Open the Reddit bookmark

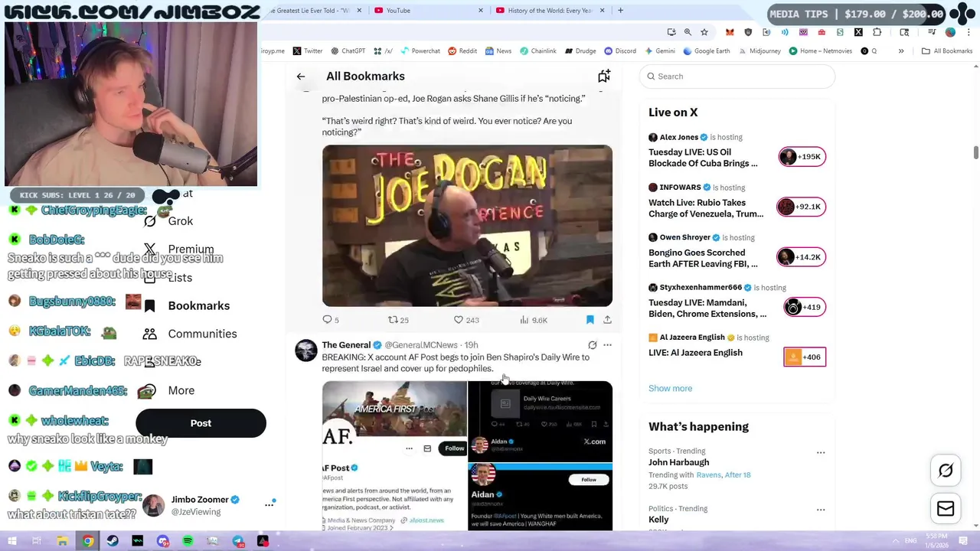[462, 51]
